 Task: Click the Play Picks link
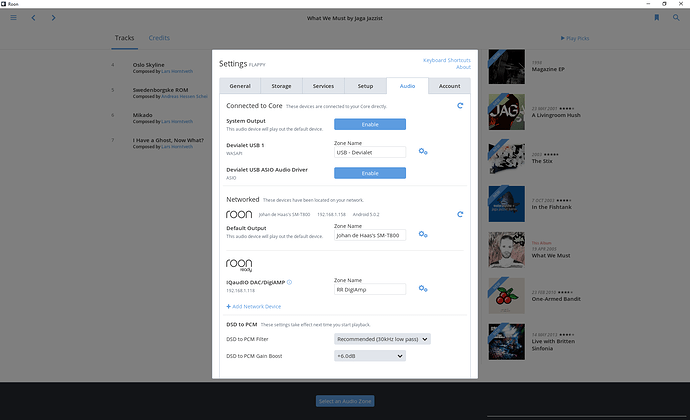(575, 38)
